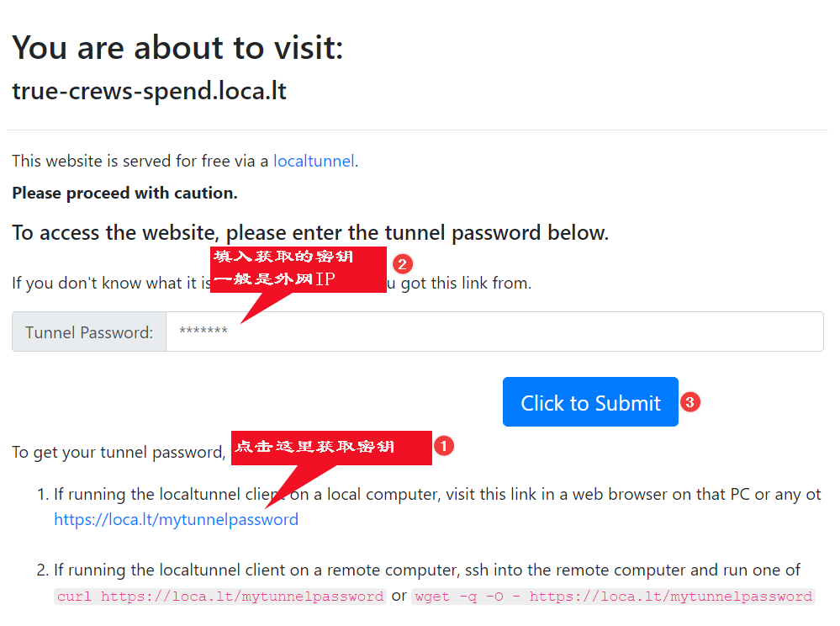Screen dimensions: 840x626
Task: Click the red number 1 badge
Action: tap(444, 446)
